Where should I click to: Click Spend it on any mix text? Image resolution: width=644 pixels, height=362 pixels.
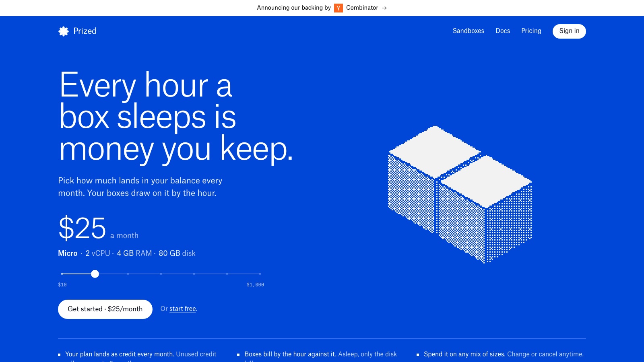(464, 354)
